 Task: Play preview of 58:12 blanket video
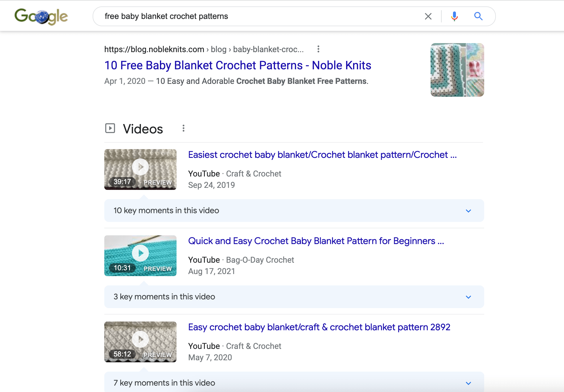click(140, 342)
